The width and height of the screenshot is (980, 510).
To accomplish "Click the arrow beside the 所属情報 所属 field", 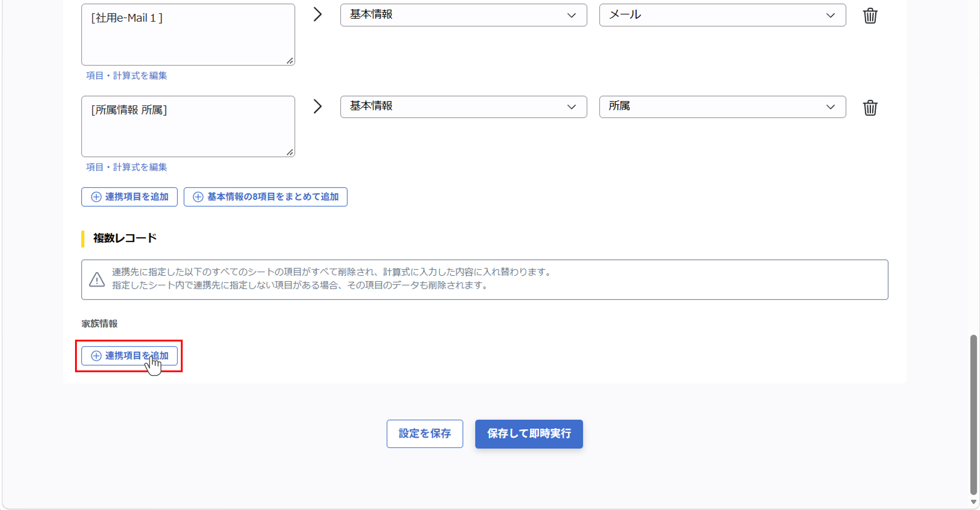I will (x=318, y=106).
